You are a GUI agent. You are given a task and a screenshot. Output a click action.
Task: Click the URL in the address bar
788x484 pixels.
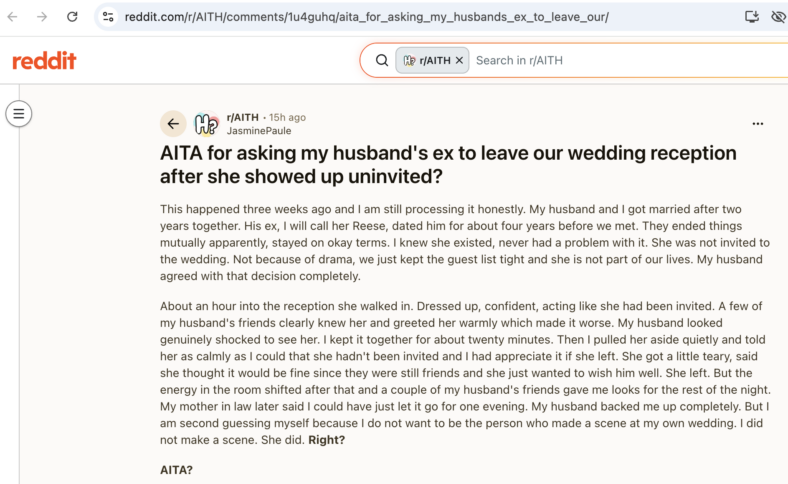(x=366, y=17)
